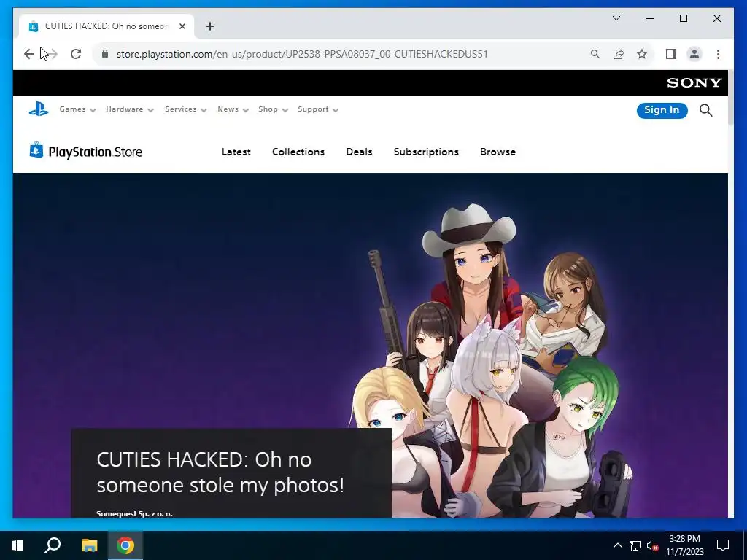
Task: Click the page vertical scrollbar thumb
Action: tap(731, 98)
